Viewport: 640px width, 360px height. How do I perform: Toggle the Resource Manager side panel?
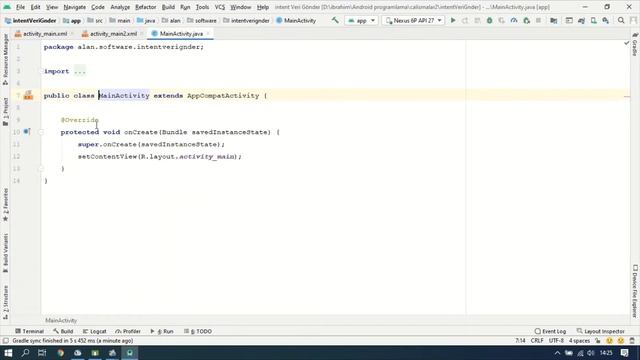pos(5,59)
